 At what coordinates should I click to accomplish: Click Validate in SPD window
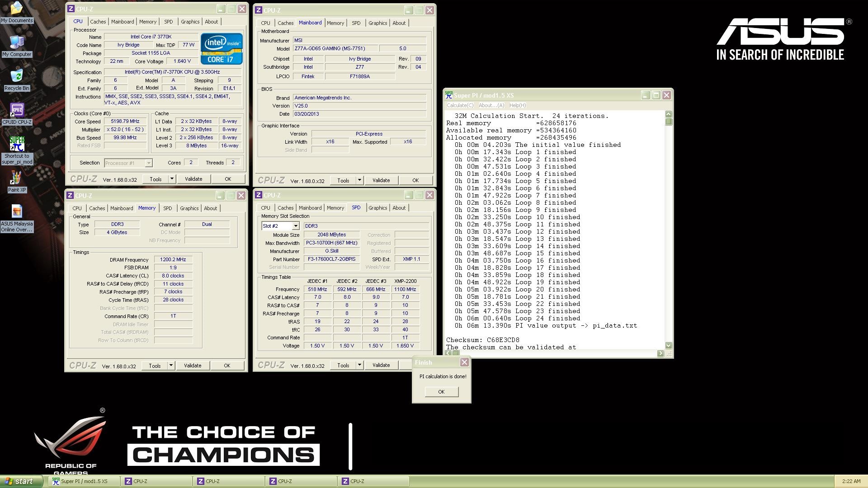pyautogui.click(x=381, y=365)
